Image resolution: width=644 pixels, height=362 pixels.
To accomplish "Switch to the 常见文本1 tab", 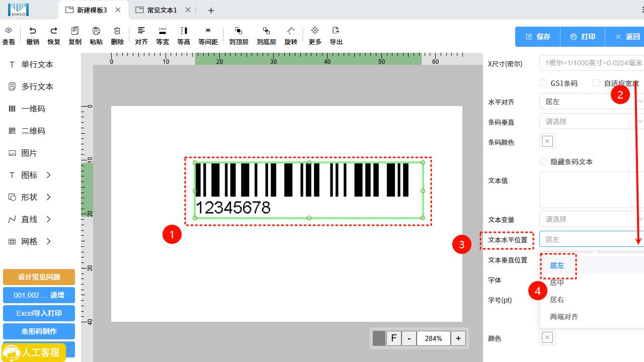I will [x=162, y=10].
